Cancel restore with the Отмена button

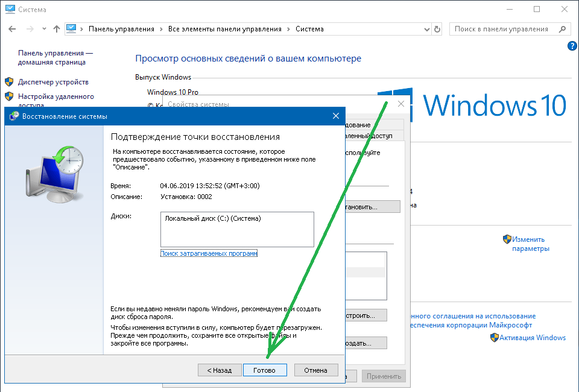(316, 370)
